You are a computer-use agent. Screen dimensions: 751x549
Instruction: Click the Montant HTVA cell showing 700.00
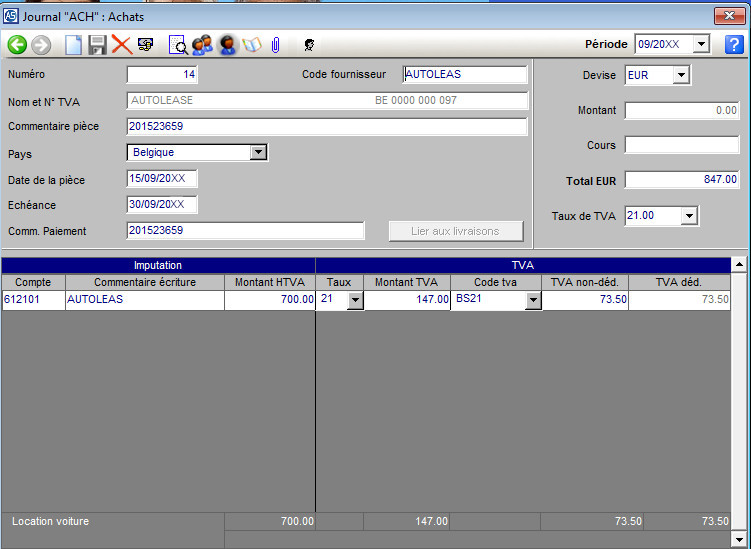[x=270, y=299]
